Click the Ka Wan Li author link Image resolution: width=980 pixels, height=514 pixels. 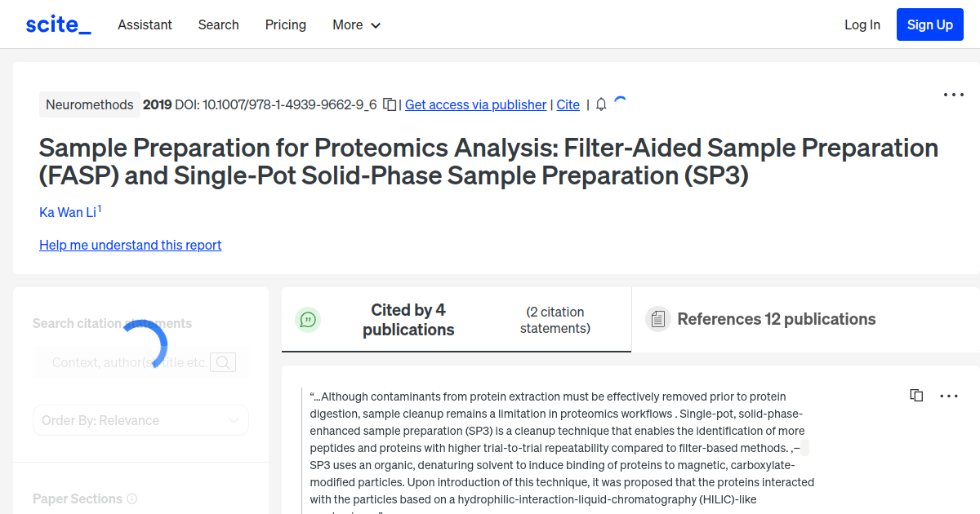65,212
